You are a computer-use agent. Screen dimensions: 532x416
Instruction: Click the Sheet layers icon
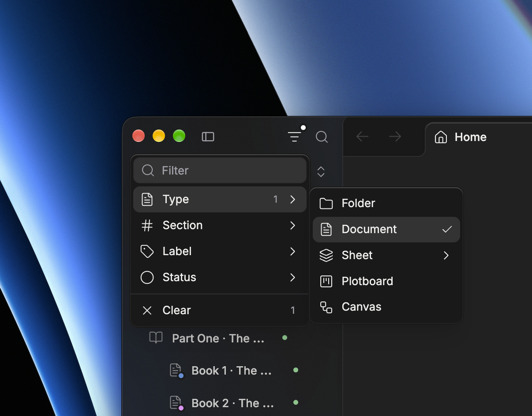click(326, 255)
